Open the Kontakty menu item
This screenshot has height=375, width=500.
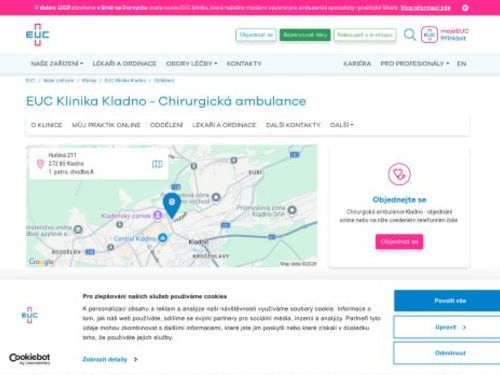pyautogui.click(x=244, y=63)
